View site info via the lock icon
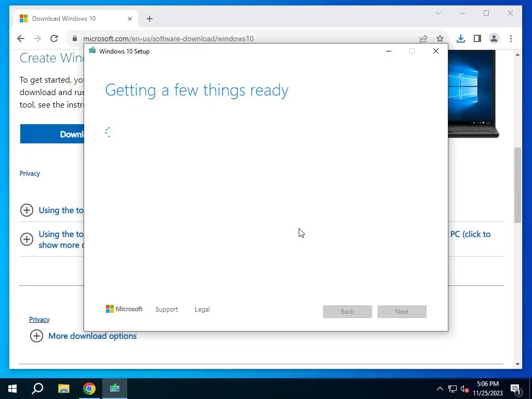The height and width of the screenshot is (399, 532). [x=75, y=38]
